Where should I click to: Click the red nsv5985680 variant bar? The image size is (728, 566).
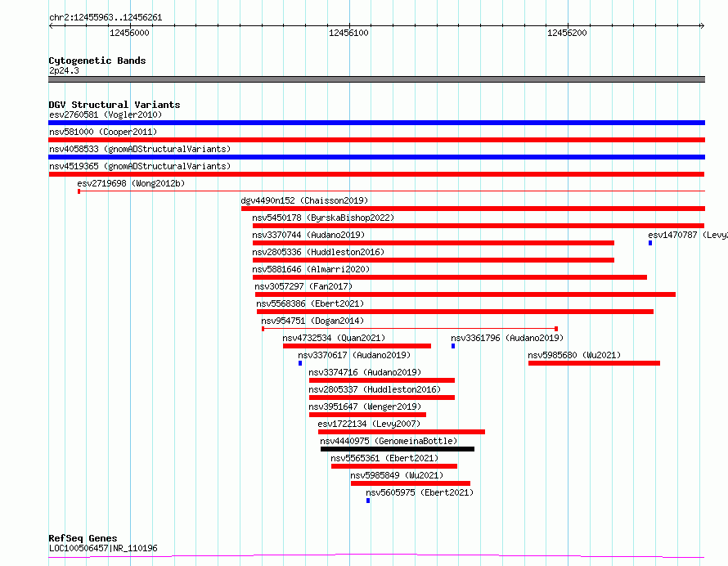tap(594, 363)
